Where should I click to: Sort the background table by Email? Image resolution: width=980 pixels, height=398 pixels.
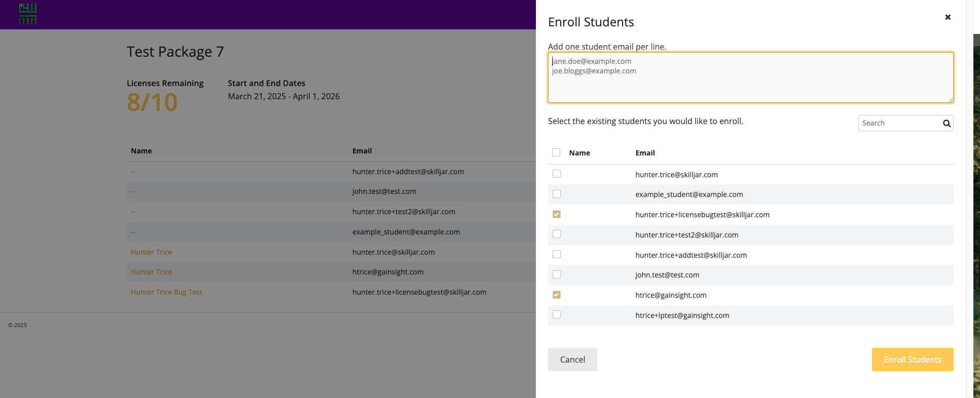click(x=362, y=151)
